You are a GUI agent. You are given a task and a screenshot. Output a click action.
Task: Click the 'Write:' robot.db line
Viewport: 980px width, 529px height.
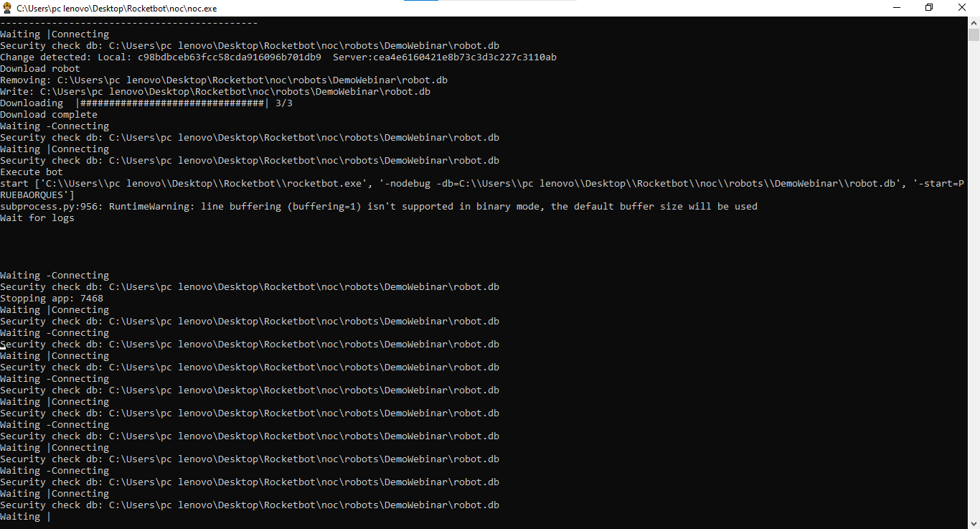[x=215, y=92]
